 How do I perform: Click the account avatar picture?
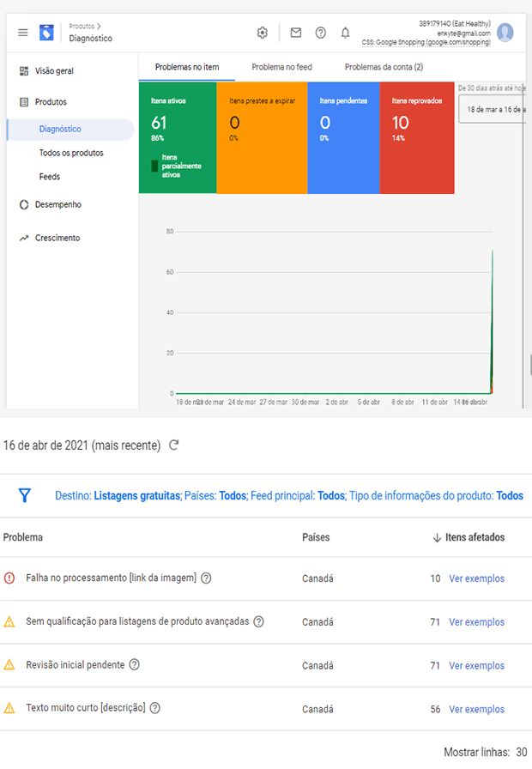point(505,33)
